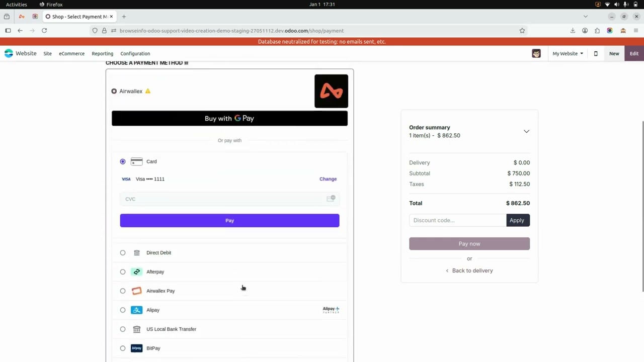Open the clock Jan 1 17:31
The height and width of the screenshot is (362, 644).
tap(322, 5)
